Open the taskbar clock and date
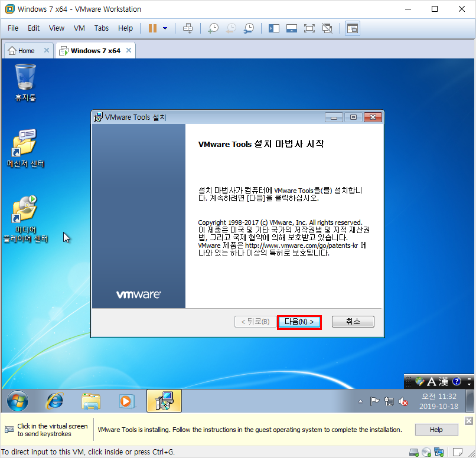Screen dimensions: 476x458 439,401
